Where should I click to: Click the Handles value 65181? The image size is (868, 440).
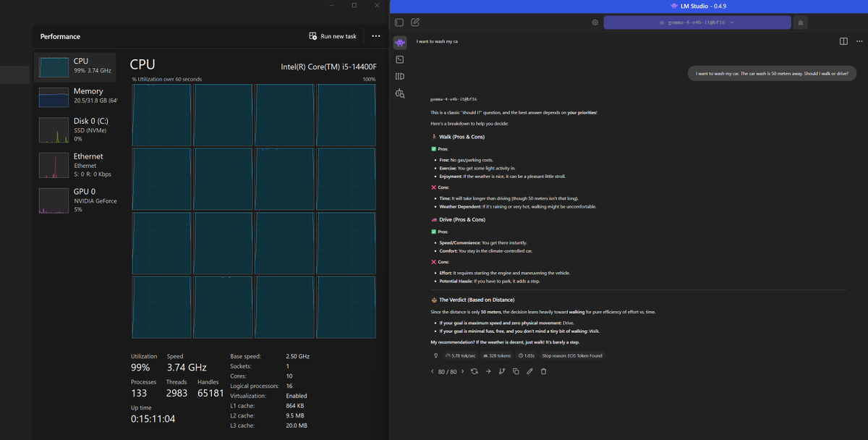[x=210, y=393]
